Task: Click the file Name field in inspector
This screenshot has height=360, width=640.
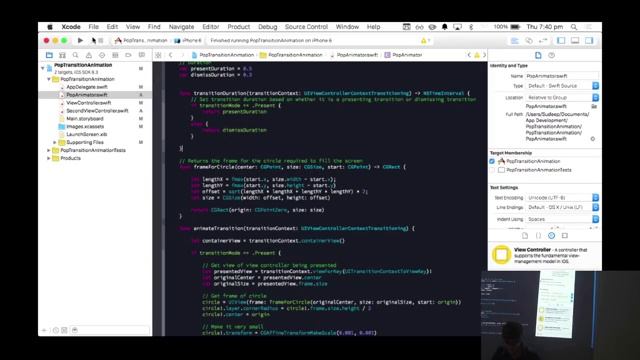Action: (562, 76)
